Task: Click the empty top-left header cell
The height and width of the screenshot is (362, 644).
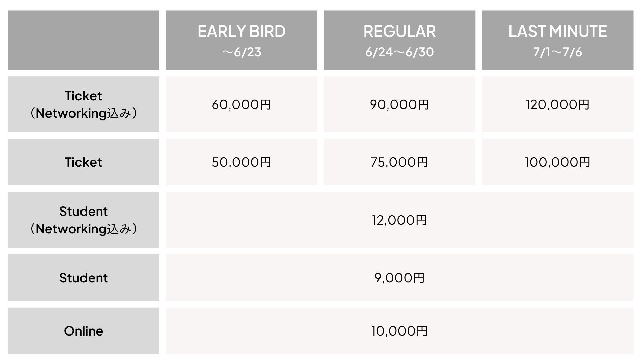Action: (x=83, y=40)
